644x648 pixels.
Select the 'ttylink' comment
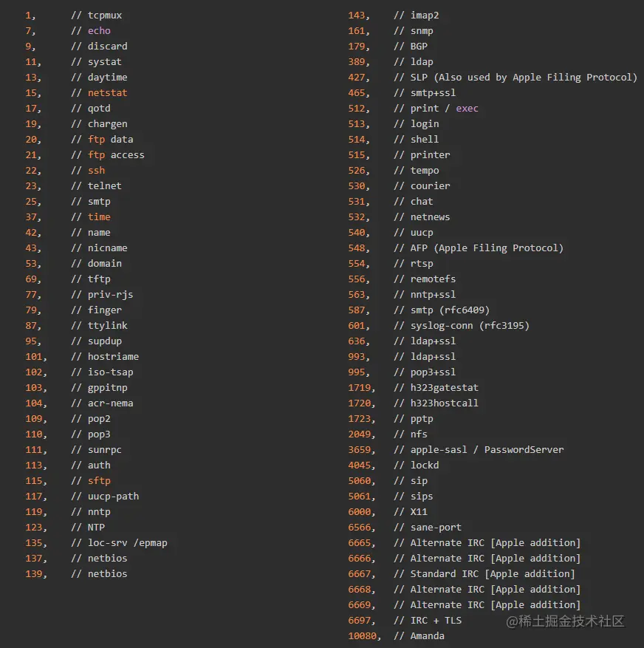pyautogui.click(x=107, y=326)
